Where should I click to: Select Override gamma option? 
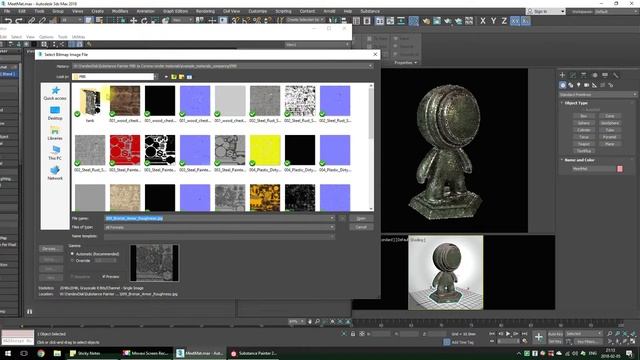(x=73, y=260)
